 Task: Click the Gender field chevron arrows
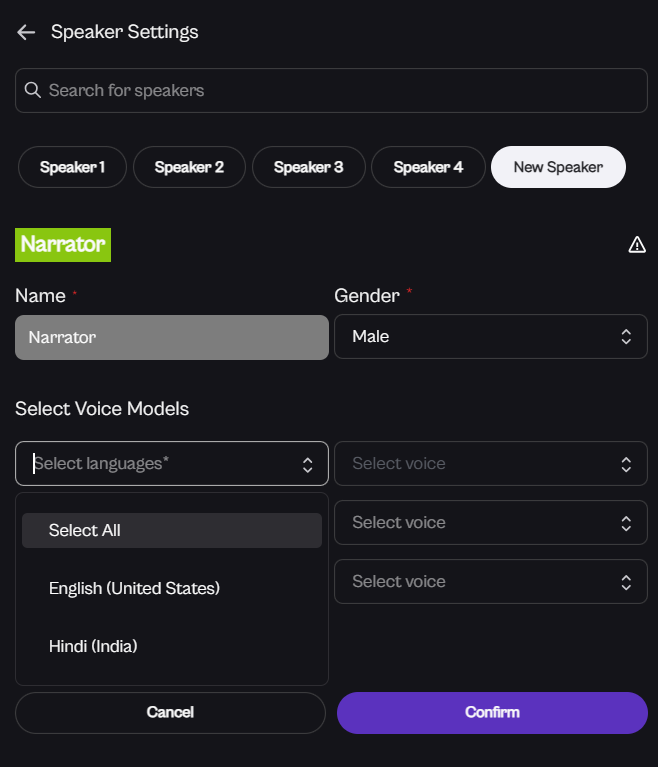626,337
